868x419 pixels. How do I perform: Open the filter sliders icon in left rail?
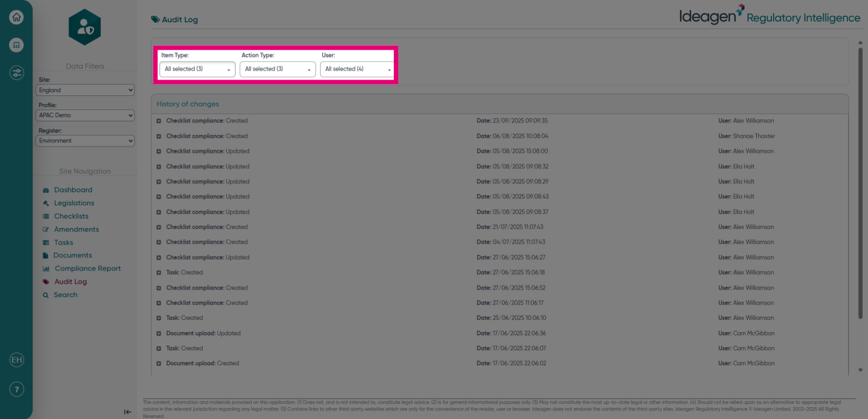[x=17, y=73]
